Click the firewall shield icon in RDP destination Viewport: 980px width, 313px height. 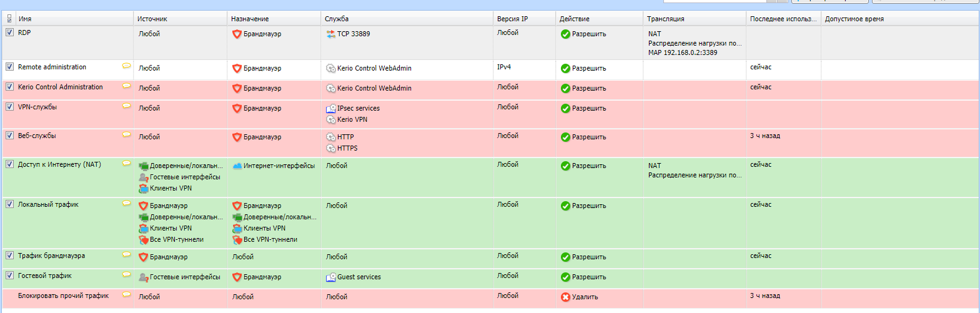(237, 34)
